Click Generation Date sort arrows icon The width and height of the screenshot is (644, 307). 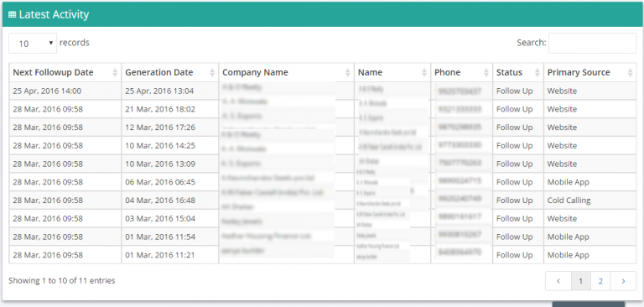click(x=212, y=73)
